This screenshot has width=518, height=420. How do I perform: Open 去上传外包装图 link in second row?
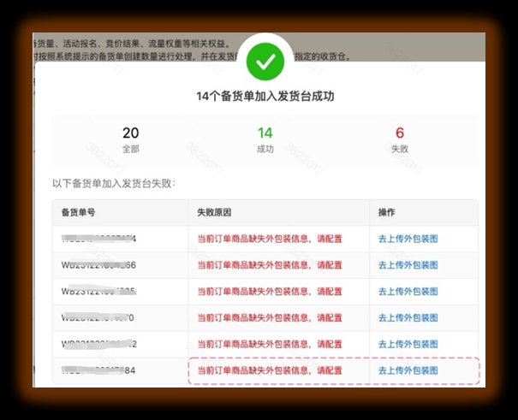[x=408, y=265]
